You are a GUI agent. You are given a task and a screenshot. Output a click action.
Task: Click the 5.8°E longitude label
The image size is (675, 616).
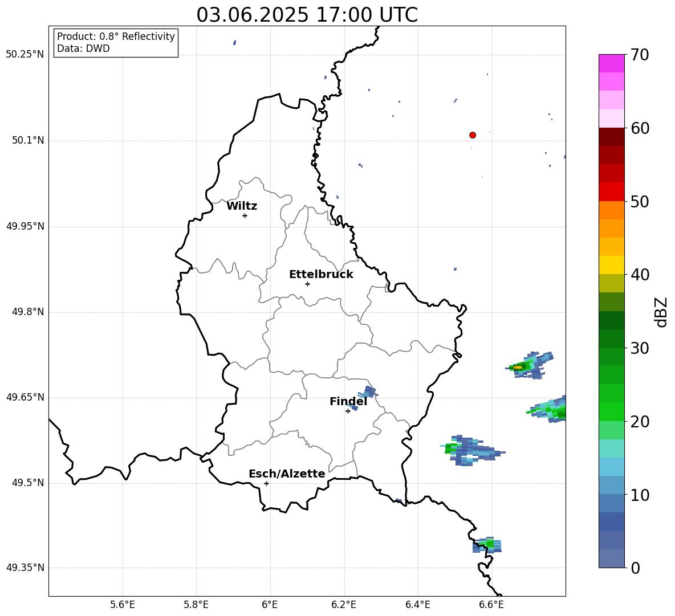tap(196, 605)
